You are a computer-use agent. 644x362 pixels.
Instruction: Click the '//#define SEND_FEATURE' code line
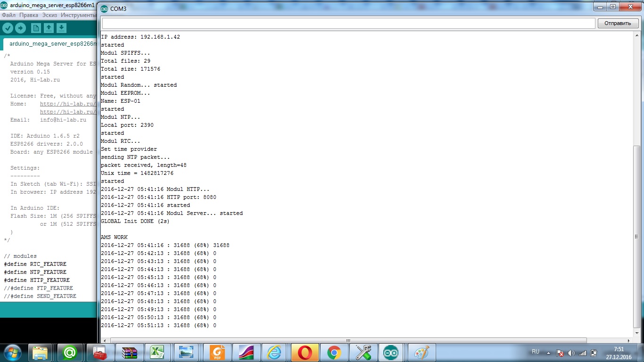(40, 296)
